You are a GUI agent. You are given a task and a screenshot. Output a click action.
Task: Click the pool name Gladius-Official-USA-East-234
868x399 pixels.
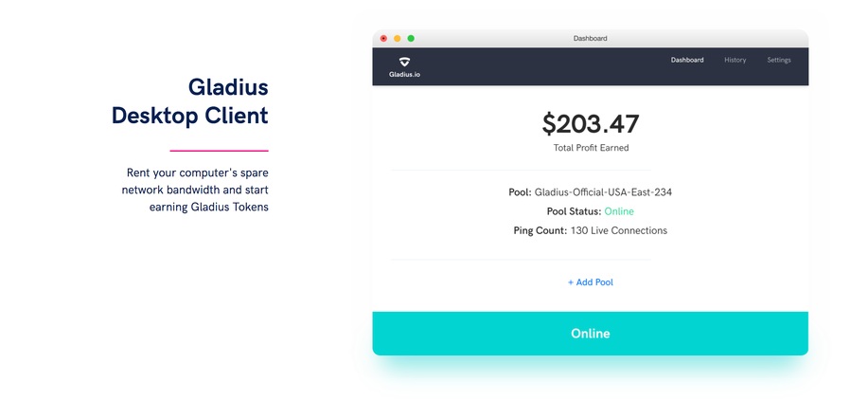tap(603, 192)
